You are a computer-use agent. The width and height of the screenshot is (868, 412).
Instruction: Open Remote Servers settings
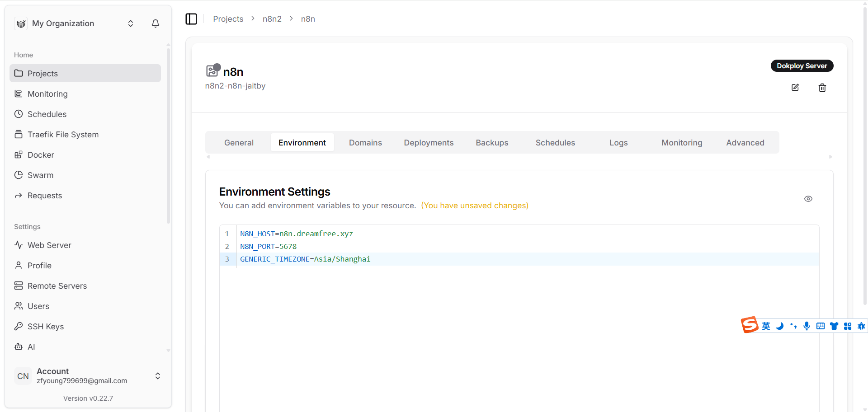[85, 286]
